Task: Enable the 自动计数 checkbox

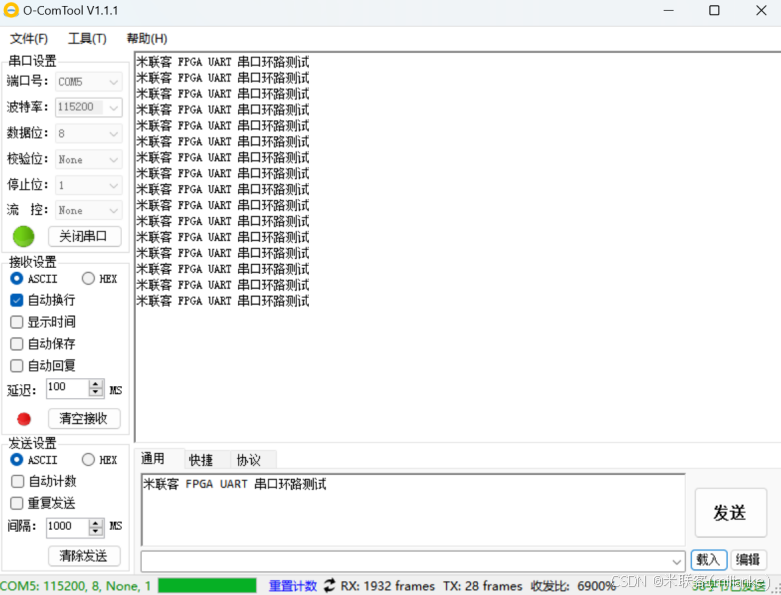Action: point(17,481)
